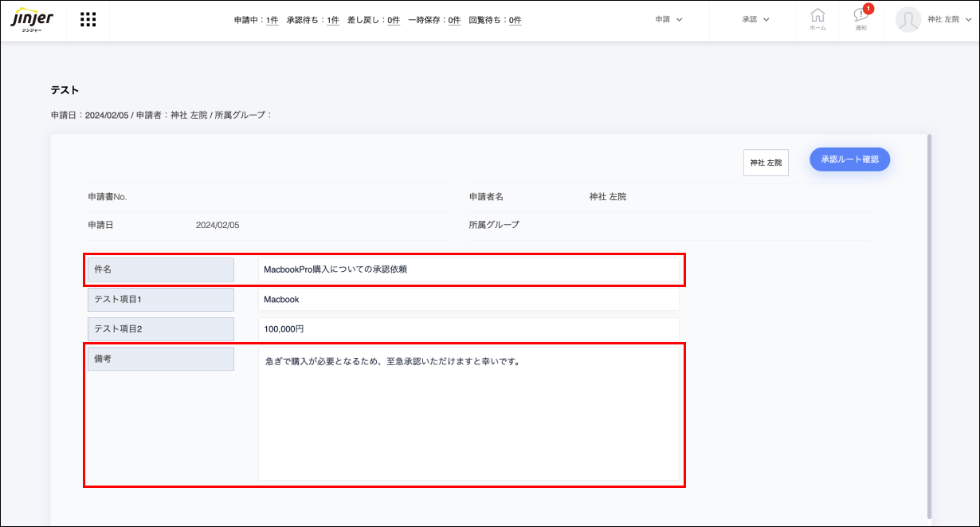
Task: Click the 件名 subject field
Action: [x=468, y=269]
